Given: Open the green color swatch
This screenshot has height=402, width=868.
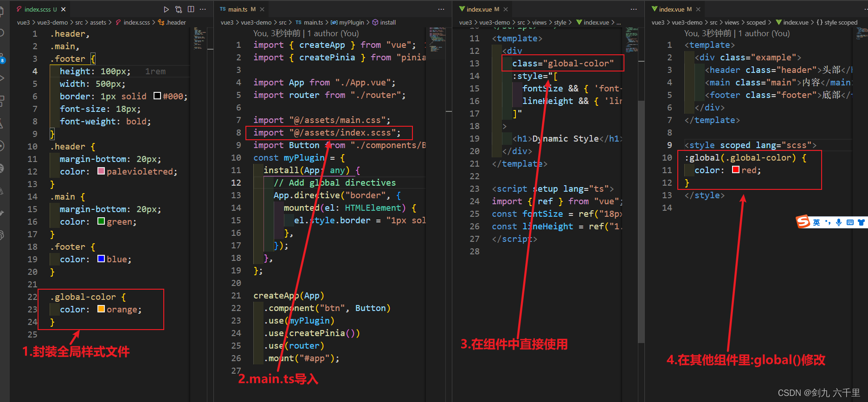Looking at the screenshot, I should coord(101,221).
